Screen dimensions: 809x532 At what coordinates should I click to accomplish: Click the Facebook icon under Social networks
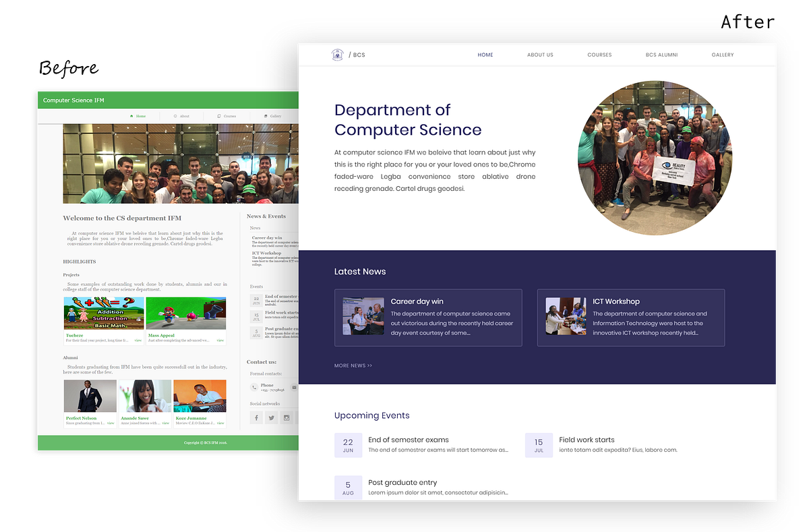pyautogui.click(x=256, y=418)
